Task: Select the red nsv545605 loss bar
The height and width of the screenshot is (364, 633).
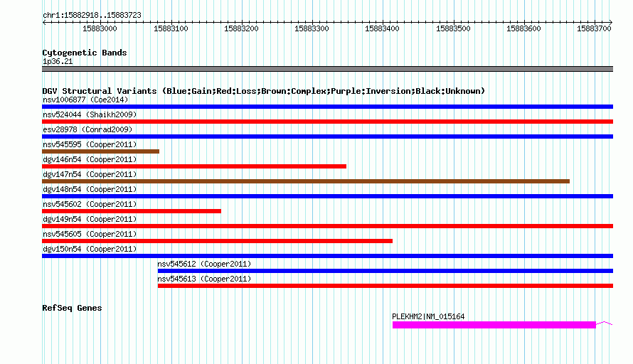Action: [x=217, y=241]
